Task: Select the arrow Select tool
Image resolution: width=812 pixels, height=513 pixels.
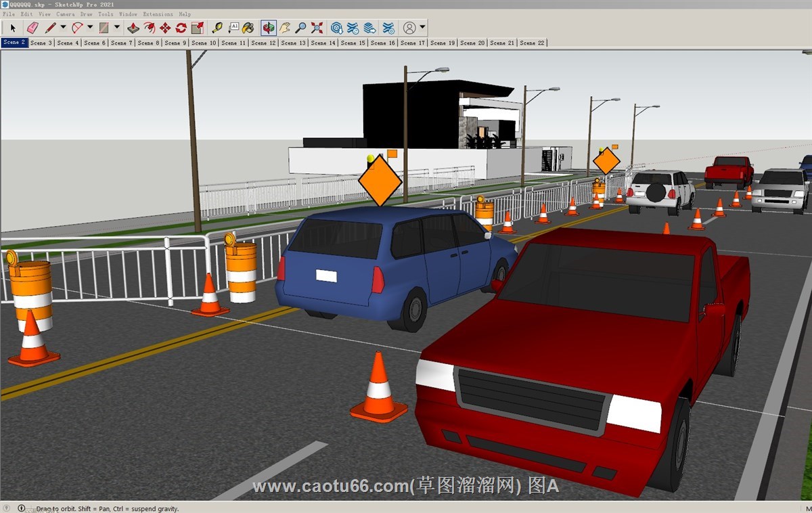Action: pyautogui.click(x=12, y=28)
